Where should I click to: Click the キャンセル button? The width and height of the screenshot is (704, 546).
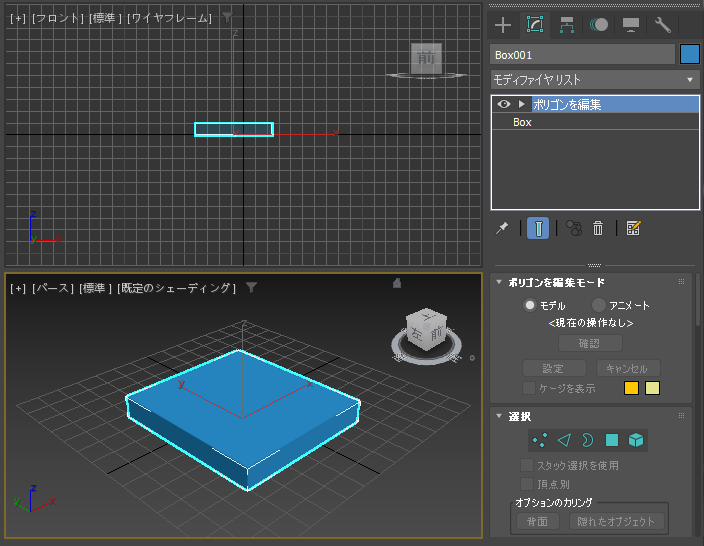point(628,369)
